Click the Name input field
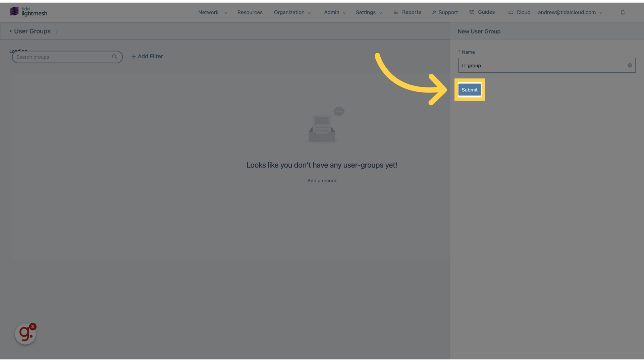Screen dimensions: 644x362 pos(547,65)
